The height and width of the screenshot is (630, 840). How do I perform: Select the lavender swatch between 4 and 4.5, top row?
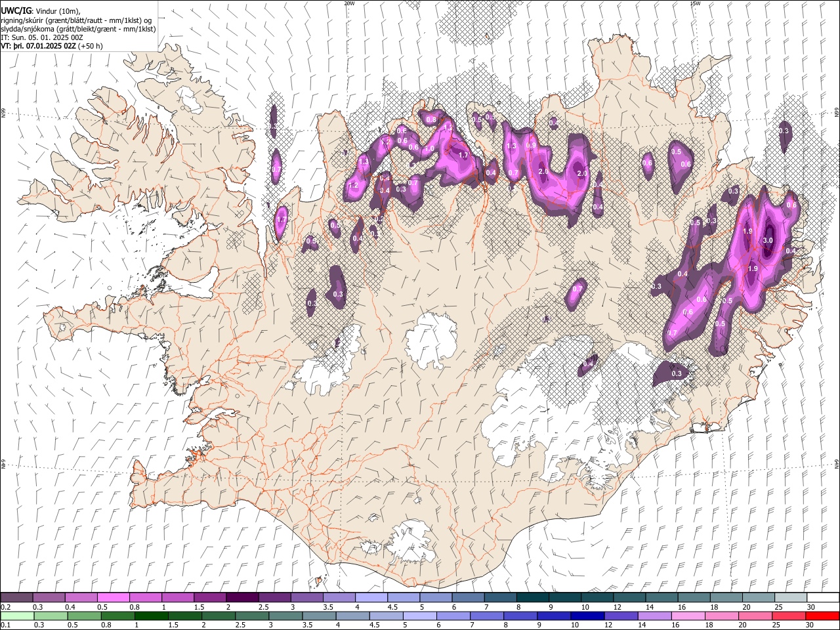coord(371,597)
